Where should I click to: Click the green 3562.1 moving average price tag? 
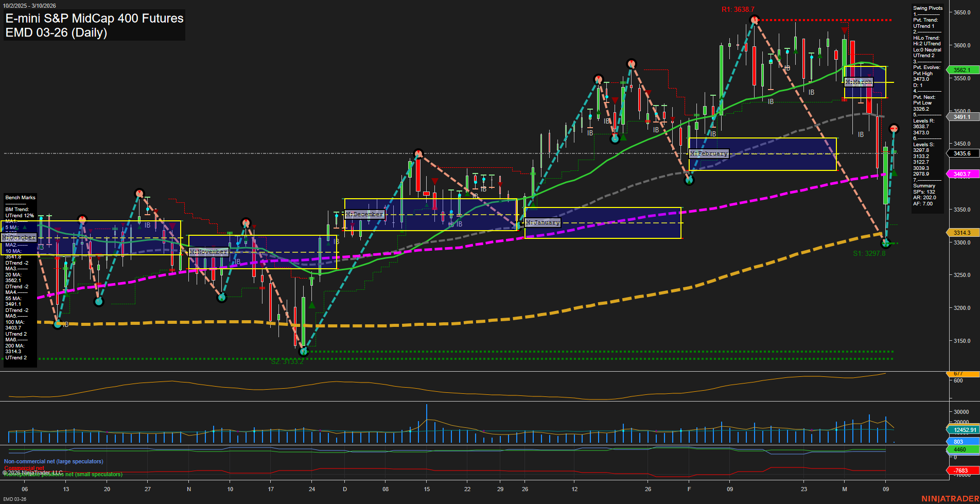click(x=961, y=69)
